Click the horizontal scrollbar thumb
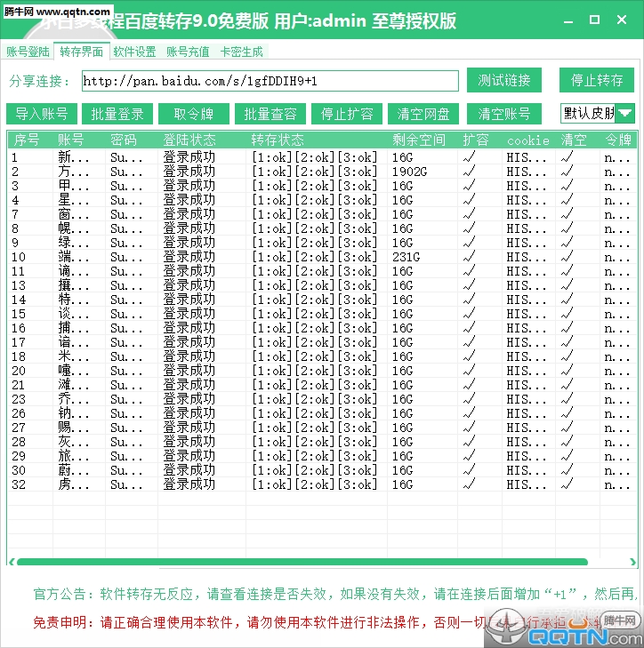This screenshot has width=644, height=648. 302,562
